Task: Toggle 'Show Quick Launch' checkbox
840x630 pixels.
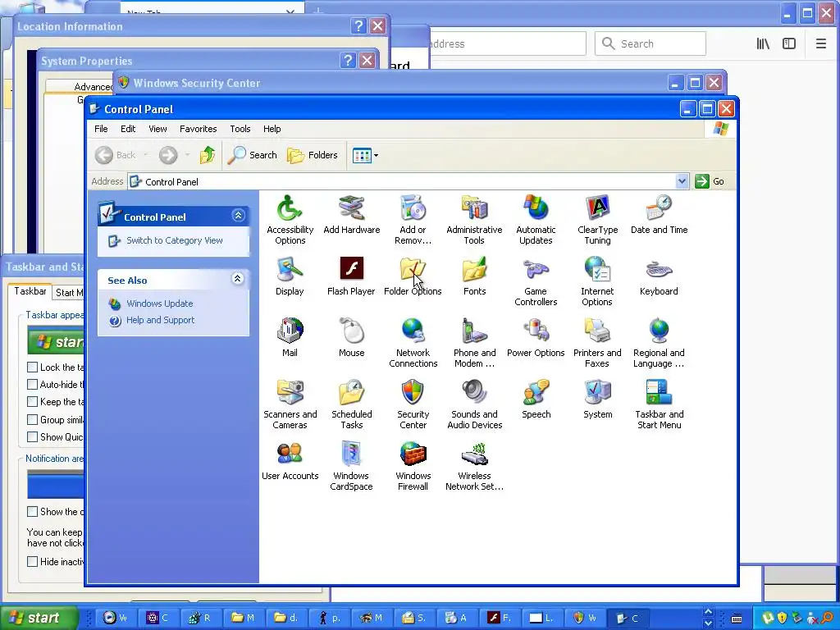Action: tap(32, 436)
